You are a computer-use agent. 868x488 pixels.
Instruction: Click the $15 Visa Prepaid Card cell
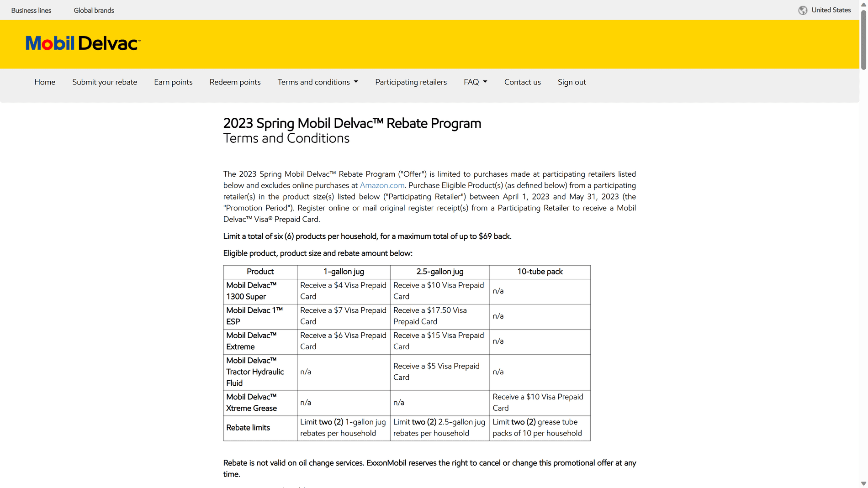(x=439, y=341)
